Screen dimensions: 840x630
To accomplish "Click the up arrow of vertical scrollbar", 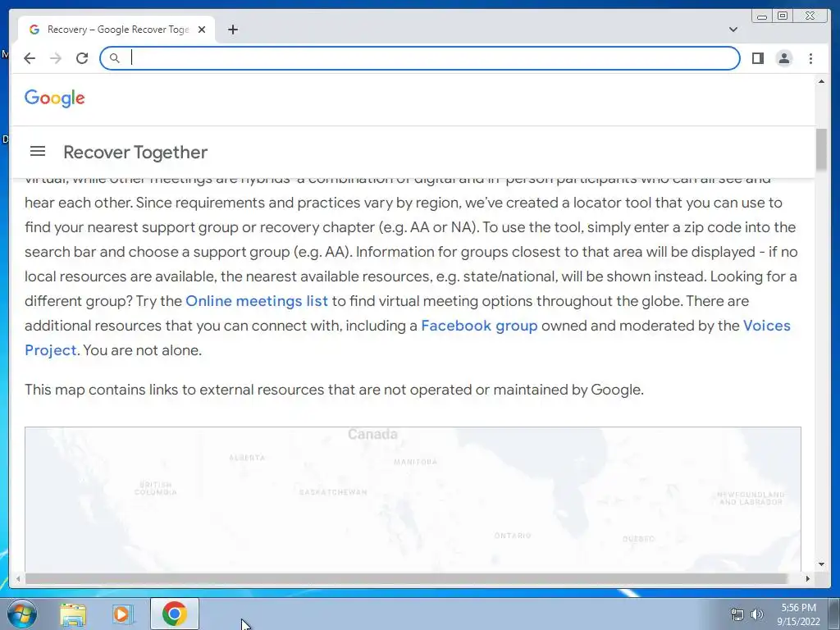I will [821, 81].
